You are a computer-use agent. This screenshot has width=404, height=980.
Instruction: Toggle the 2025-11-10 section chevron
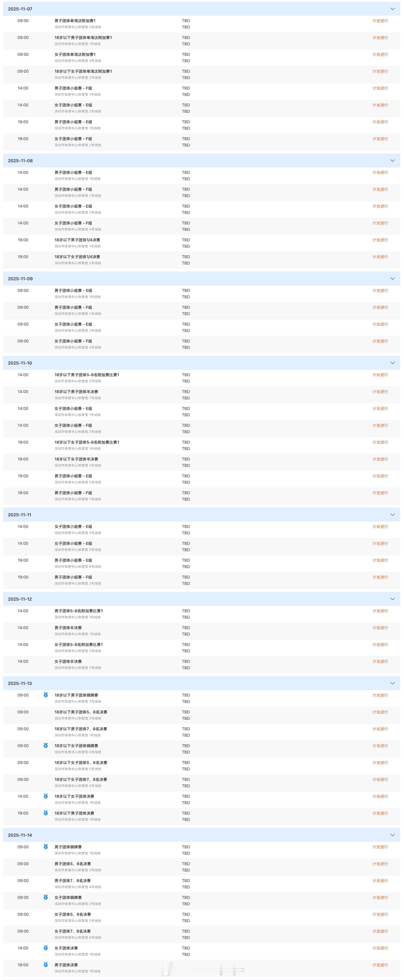pyautogui.click(x=393, y=363)
